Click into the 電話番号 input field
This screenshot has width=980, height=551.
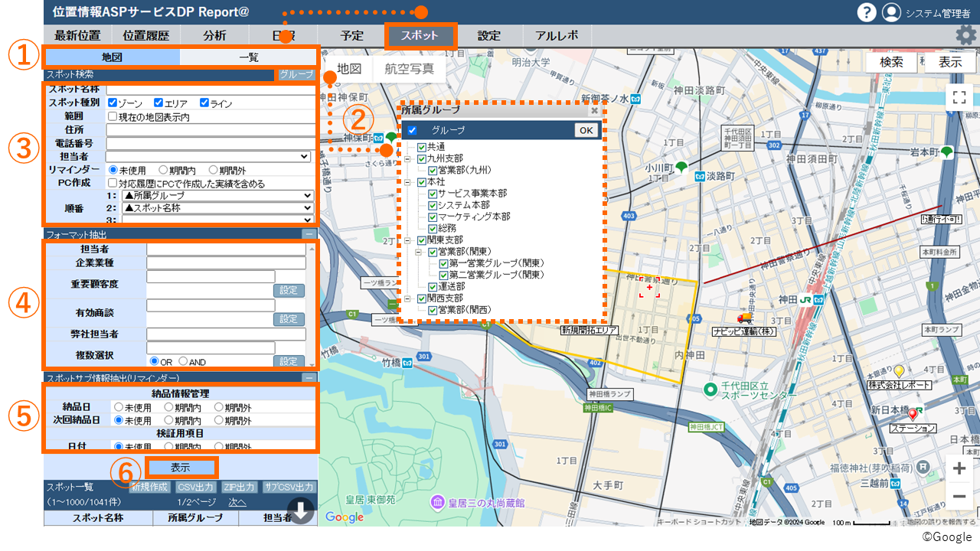click(x=211, y=143)
